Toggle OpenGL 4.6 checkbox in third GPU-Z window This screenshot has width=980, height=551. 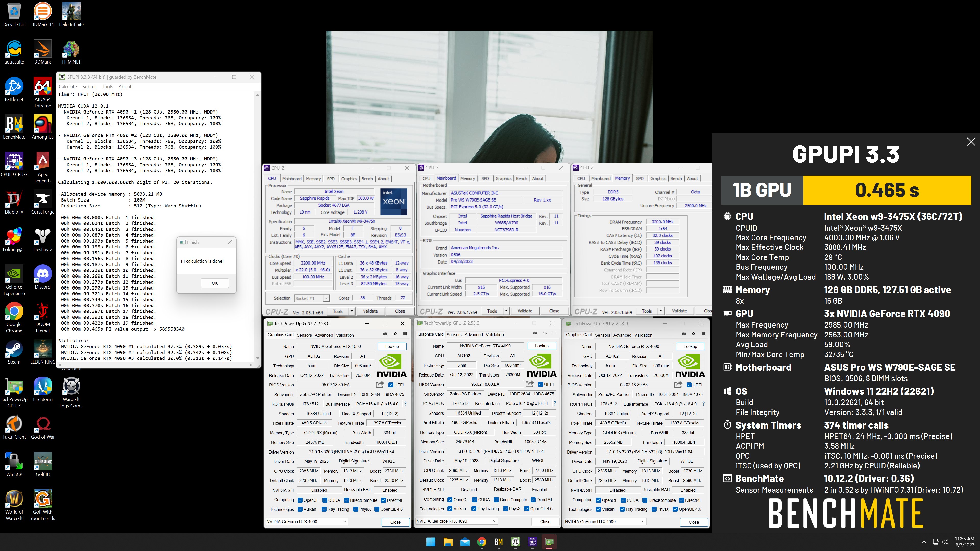click(675, 509)
